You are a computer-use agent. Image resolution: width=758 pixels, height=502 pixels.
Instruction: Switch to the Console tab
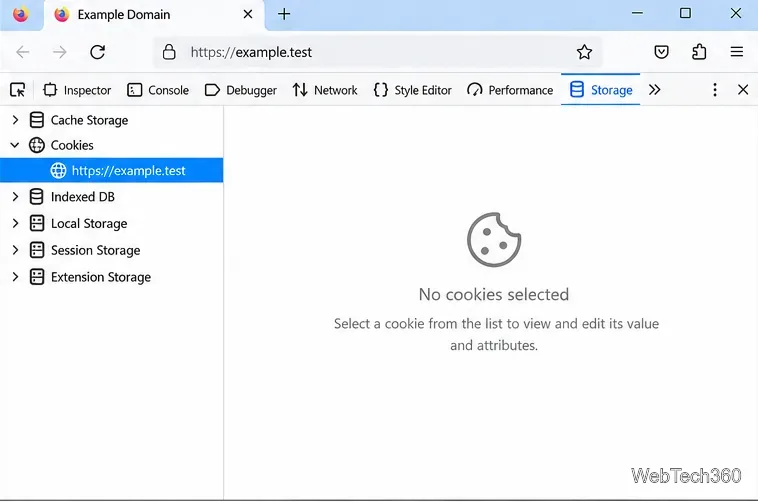(158, 90)
